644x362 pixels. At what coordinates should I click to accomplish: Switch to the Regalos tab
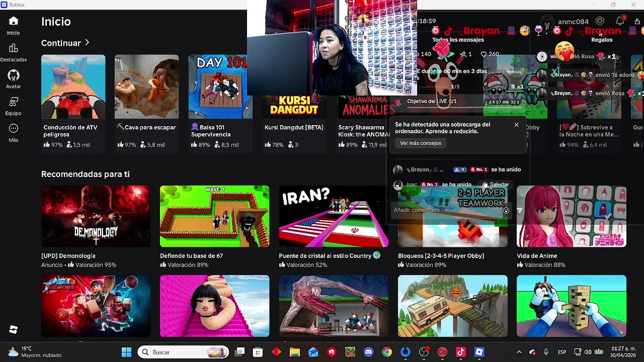coord(602,40)
